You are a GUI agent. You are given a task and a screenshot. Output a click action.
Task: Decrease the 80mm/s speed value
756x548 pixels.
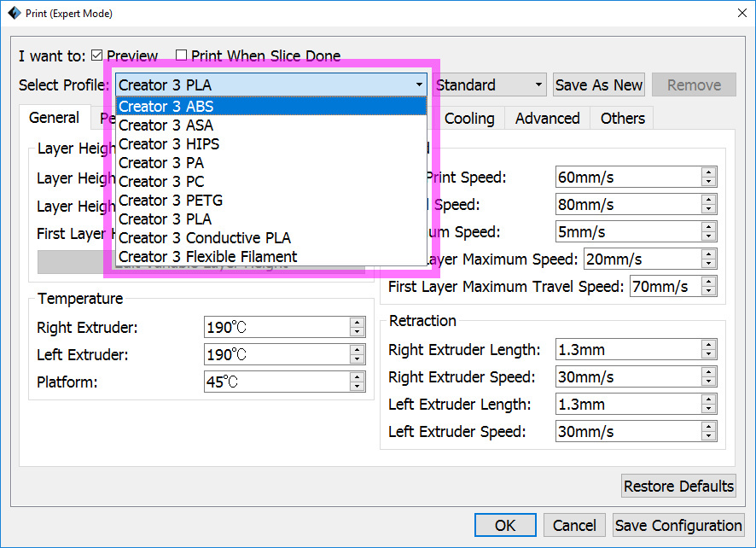coord(709,209)
